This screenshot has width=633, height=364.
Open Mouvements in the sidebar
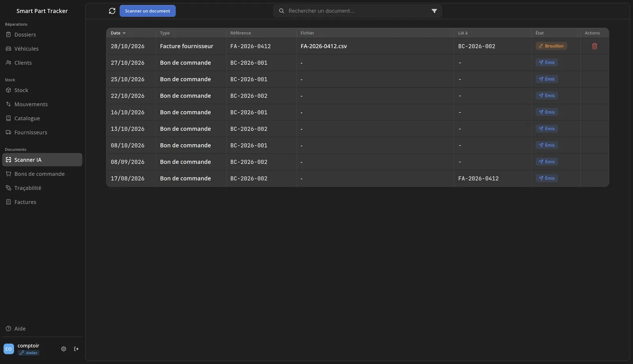coord(42,104)
